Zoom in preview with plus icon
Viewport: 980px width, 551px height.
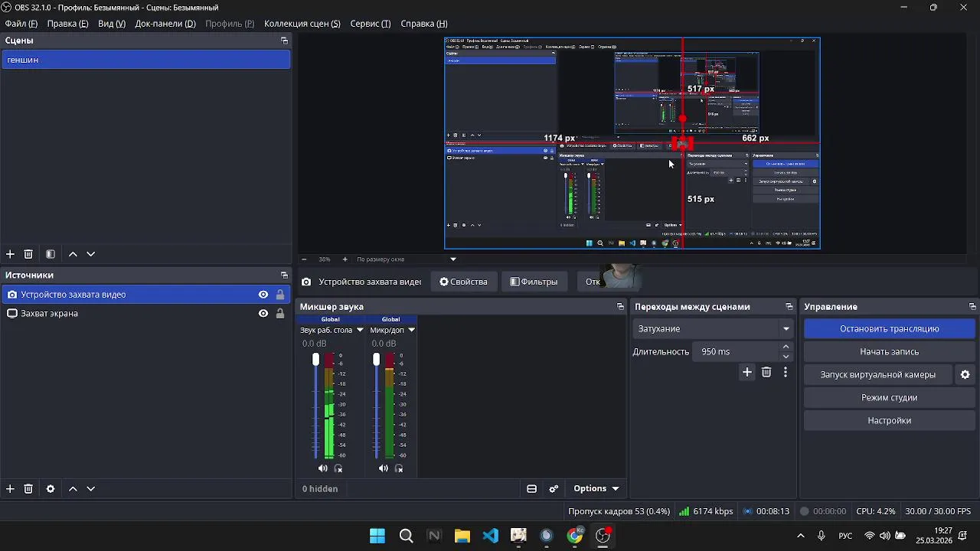pos(345,259)
